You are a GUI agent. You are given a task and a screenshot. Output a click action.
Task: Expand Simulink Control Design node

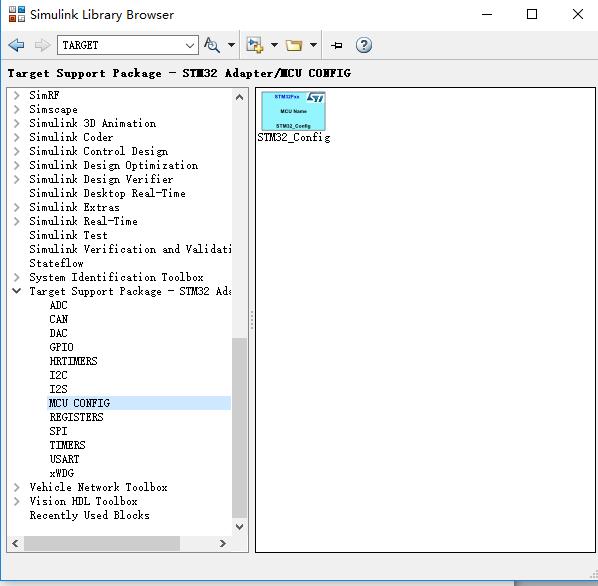(x=16, y=151)
